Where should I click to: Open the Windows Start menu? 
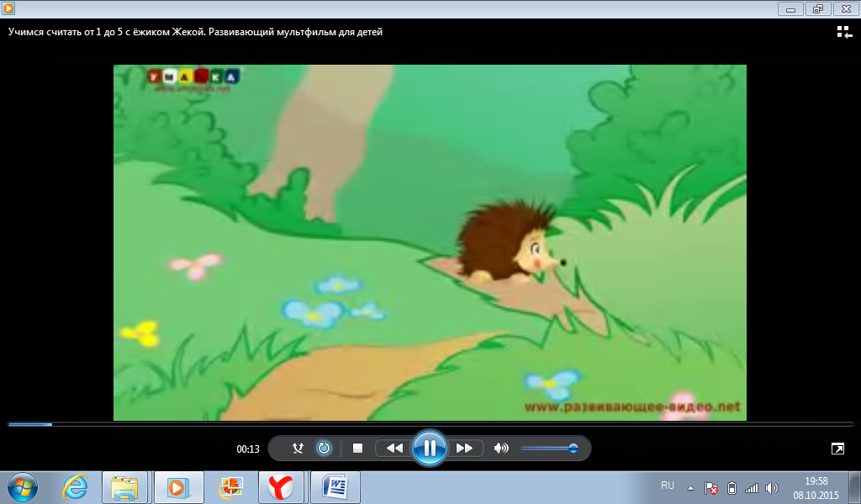click(23, 487)
